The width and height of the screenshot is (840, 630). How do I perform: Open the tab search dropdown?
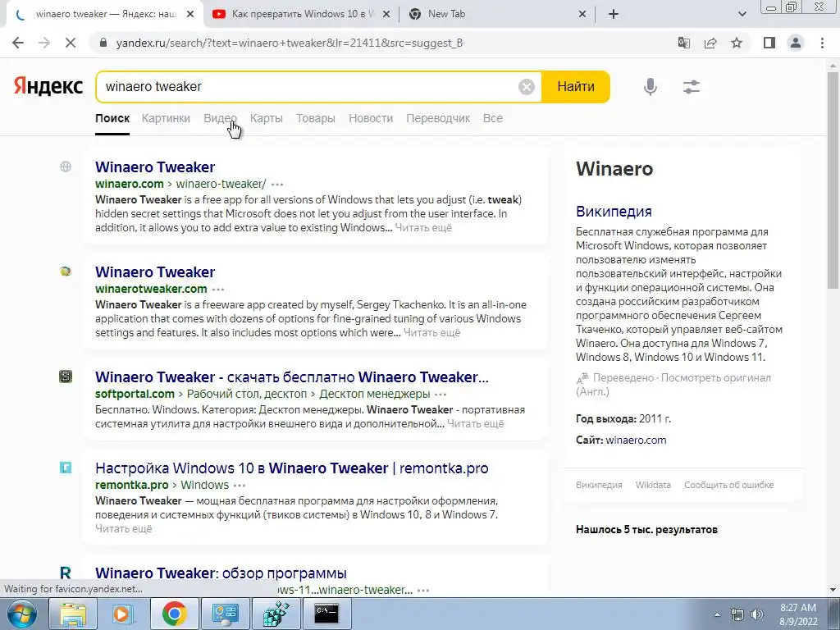[x=742, y=14]
